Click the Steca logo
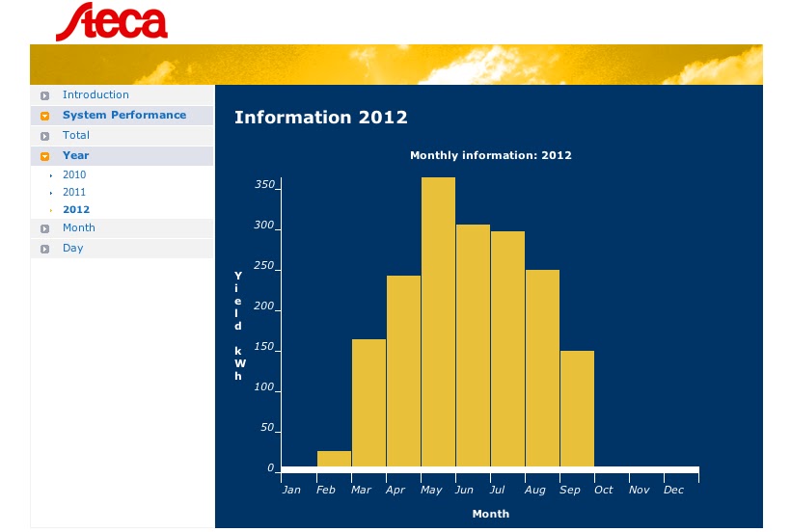Viewport: 791px width, 532px height. tap(112, 21)
